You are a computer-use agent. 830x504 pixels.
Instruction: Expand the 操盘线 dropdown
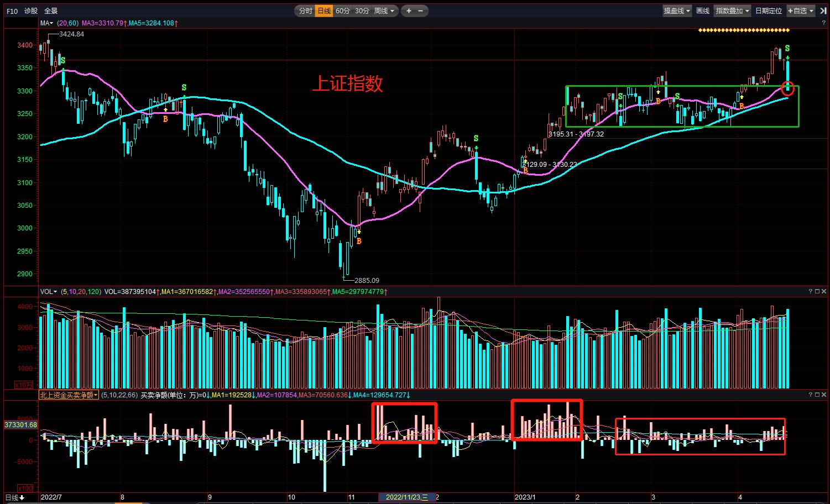677,11
